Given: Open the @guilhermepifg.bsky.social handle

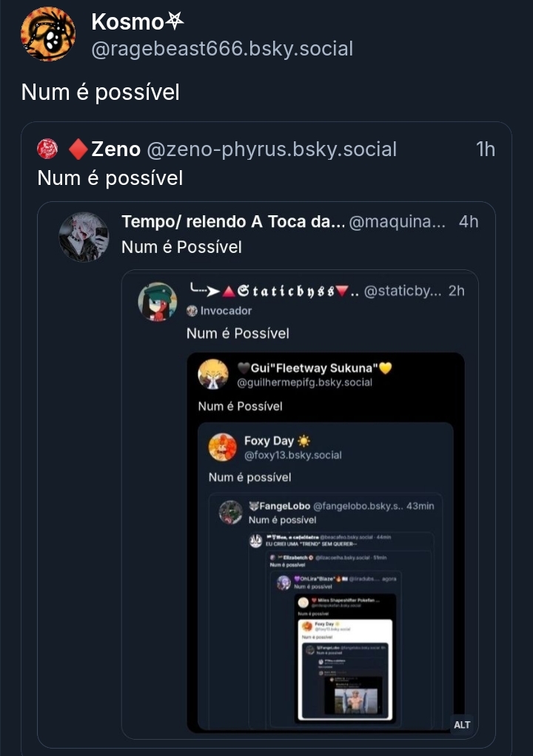Looking at the screenshot, I should pyautogui.click(x=304, y=382).
